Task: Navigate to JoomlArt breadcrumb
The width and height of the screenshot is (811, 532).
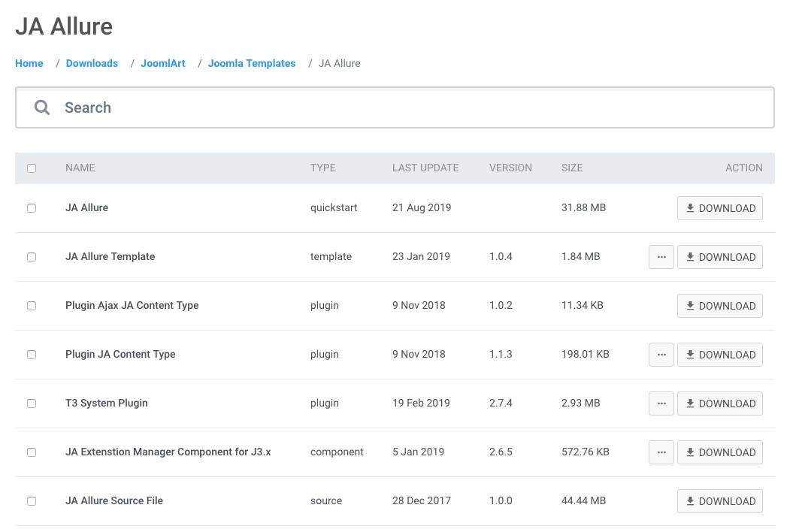Action: tap(163, 64)
